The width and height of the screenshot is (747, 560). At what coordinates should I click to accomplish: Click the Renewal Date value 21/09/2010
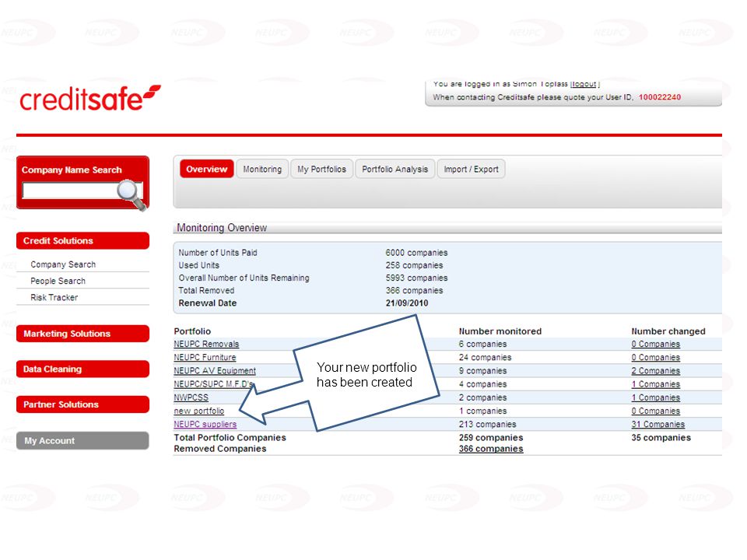click(407, 303)
